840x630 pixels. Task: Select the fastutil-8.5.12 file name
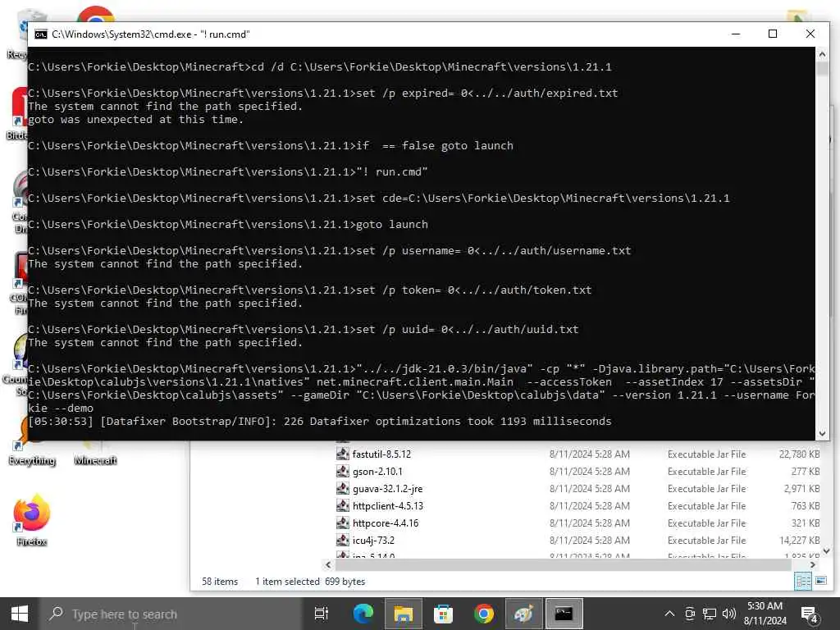tap(381, 454)
